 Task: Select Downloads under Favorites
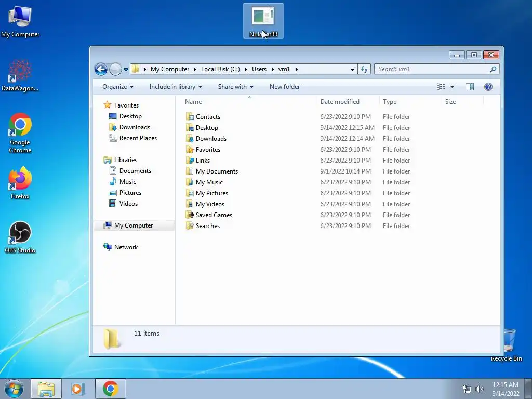coord(135,127)
